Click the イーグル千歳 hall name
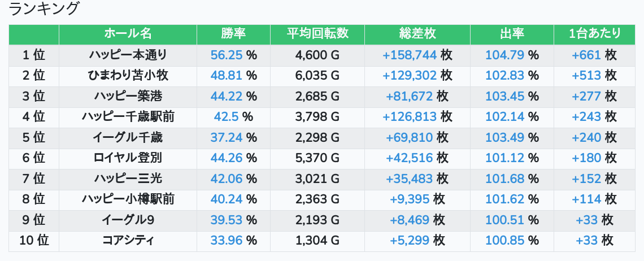Image resolution: width=644 pixels, height=261 pixels. (128, 137)
